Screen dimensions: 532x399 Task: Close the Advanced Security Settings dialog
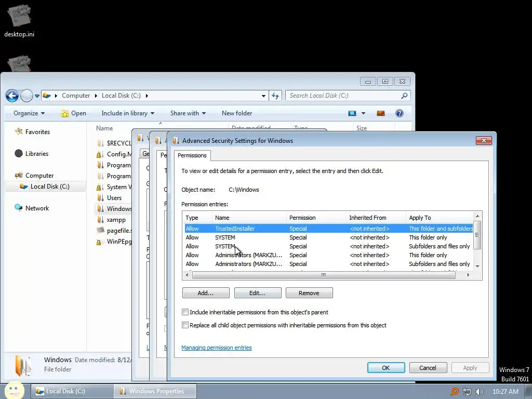484,140
